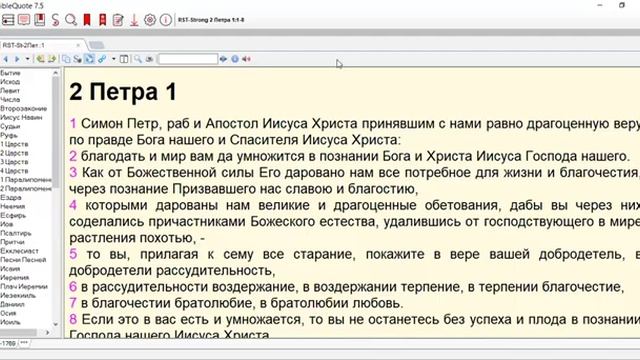Click the book list scroll-up arrow

56,73
